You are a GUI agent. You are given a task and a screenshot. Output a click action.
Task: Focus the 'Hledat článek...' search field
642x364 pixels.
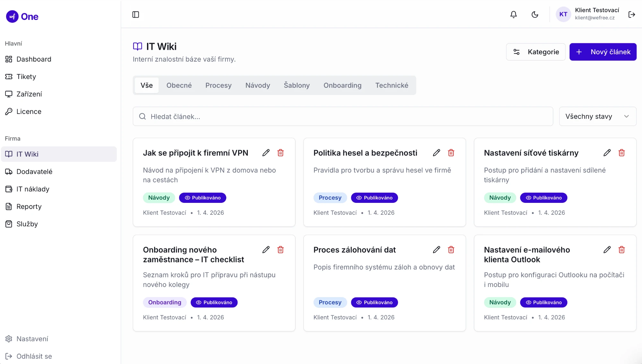pos(343,117)
